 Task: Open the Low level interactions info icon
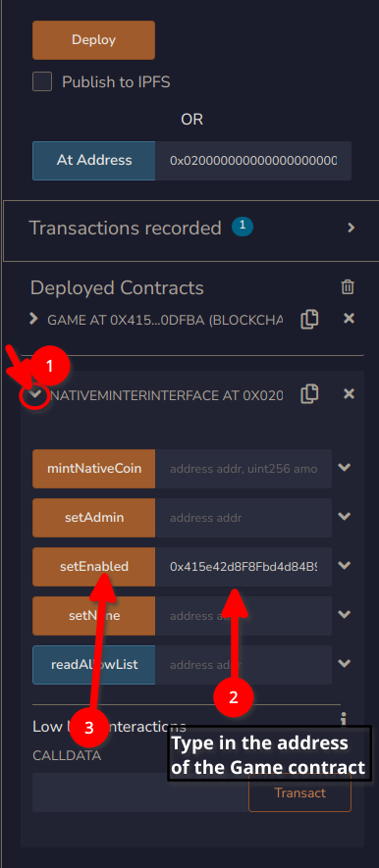click(344, 719)
